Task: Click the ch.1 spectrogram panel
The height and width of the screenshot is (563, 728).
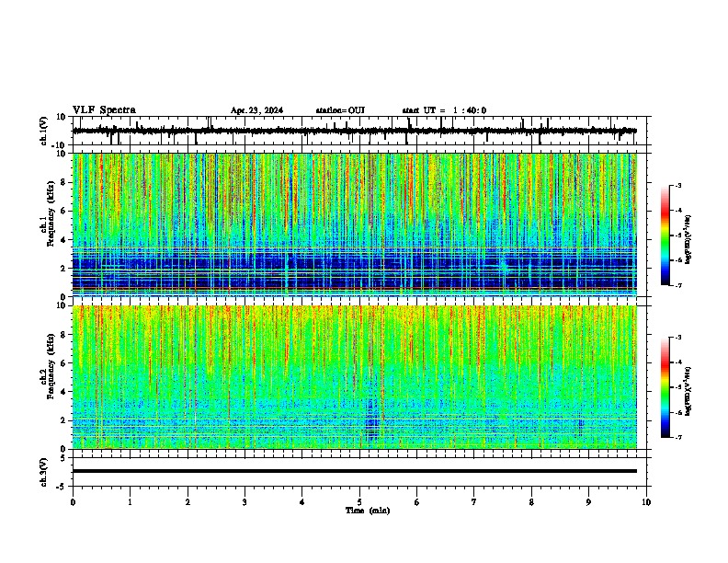Action: [355, 224]
